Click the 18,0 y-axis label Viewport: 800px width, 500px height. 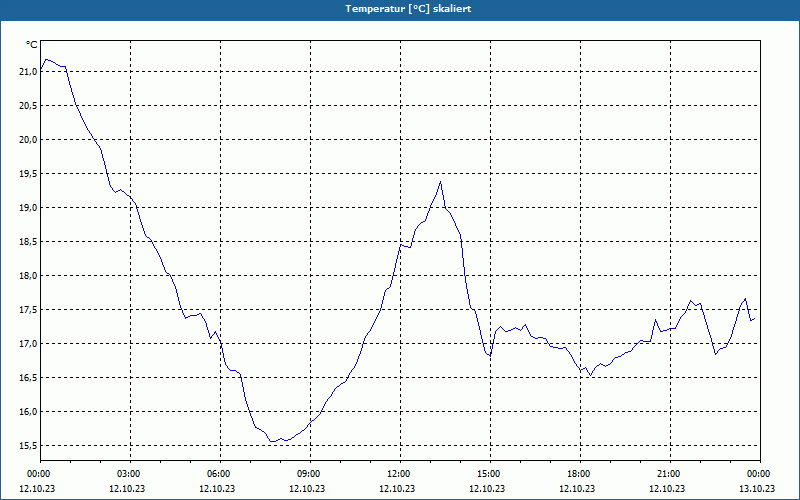click(x=28, y=276)
